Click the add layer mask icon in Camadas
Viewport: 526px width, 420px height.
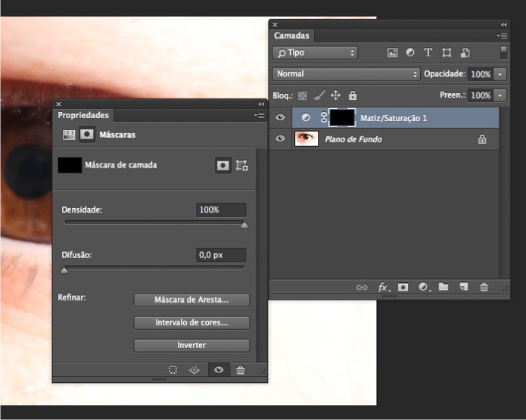(403, 288)
